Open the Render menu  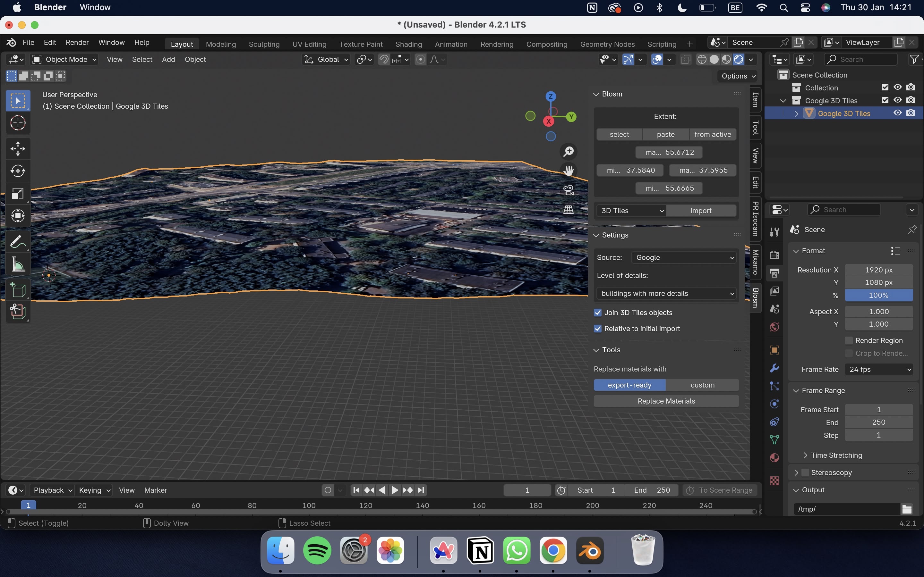tap(77, 42)
